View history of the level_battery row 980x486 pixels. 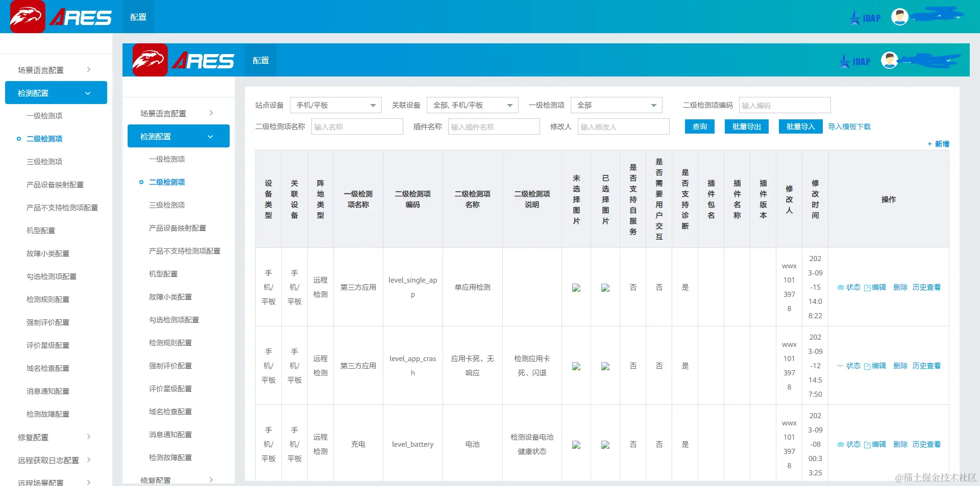[x=926, y=444]
